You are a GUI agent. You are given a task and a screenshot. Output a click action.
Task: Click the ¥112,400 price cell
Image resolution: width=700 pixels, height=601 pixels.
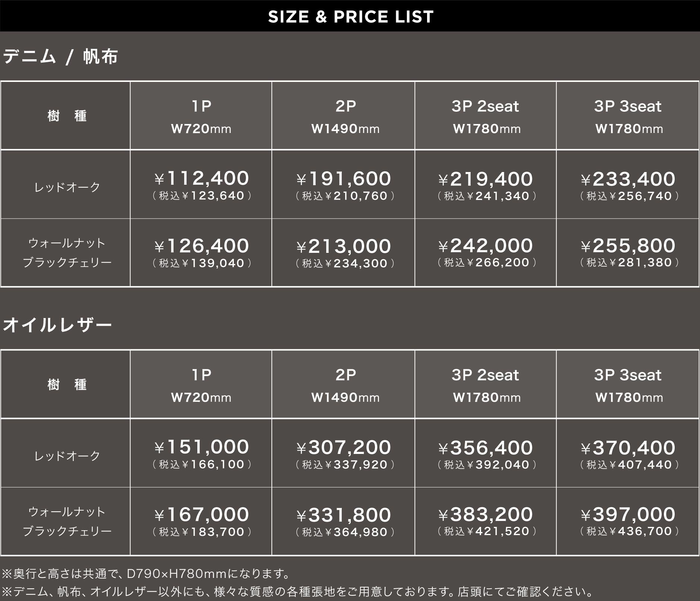201,184
